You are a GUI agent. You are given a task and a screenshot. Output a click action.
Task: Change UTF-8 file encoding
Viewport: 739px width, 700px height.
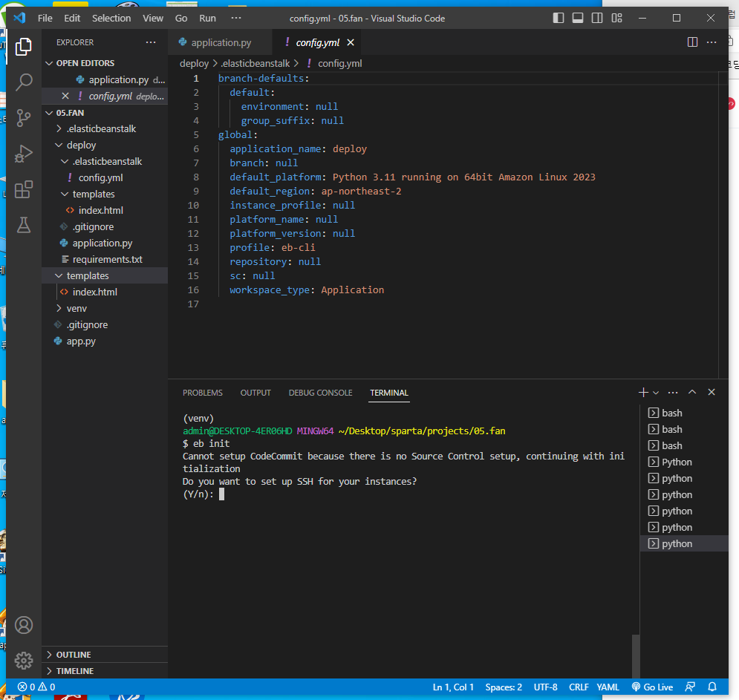point(545,687)
